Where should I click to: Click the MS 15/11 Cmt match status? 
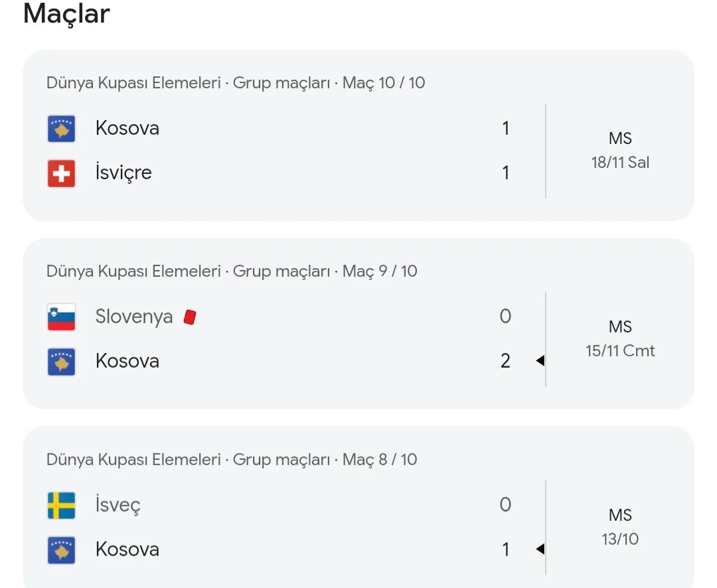620,339
